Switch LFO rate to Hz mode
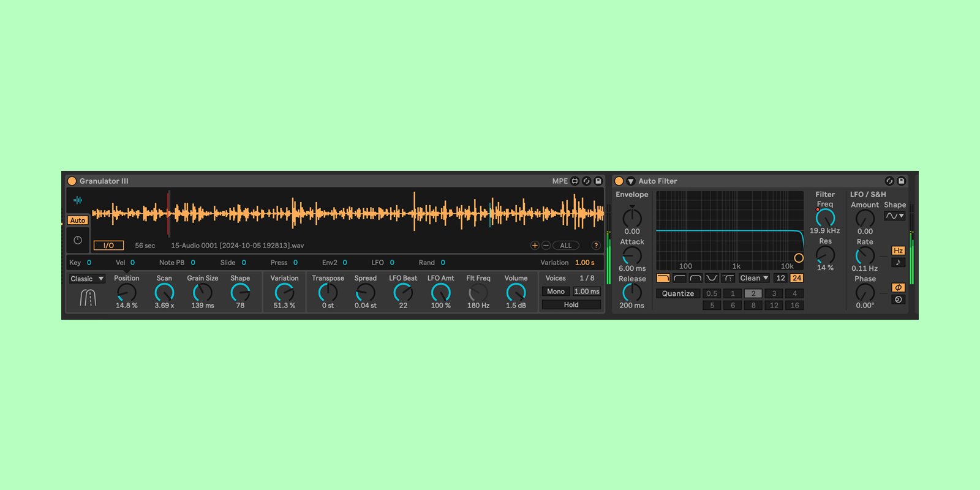 898,251
